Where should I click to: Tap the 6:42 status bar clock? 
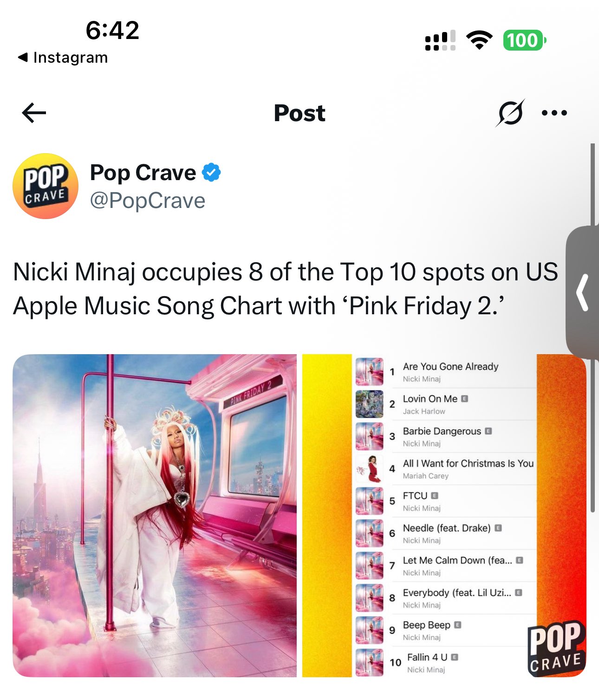112,30
